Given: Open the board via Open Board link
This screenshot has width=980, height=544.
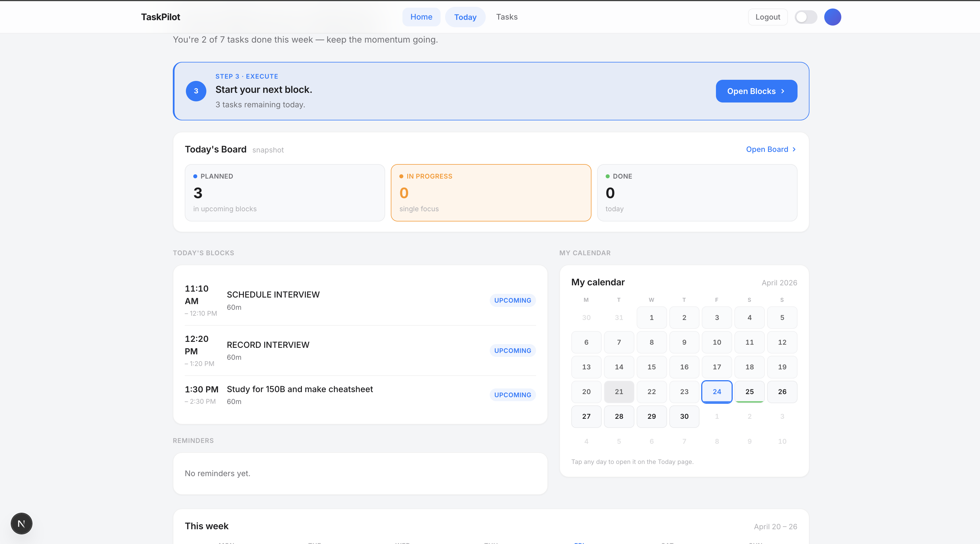Looking at the screenshot, I should tap(767, 149).
